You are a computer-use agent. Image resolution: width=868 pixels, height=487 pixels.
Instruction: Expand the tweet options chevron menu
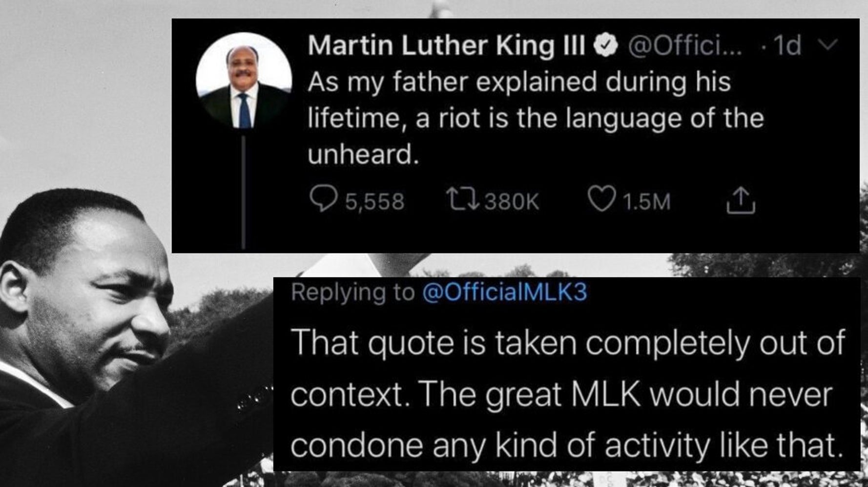point(827,45)
